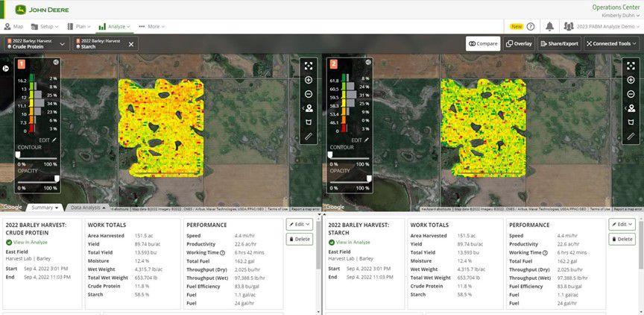Click the New badge

click(517, 26)
